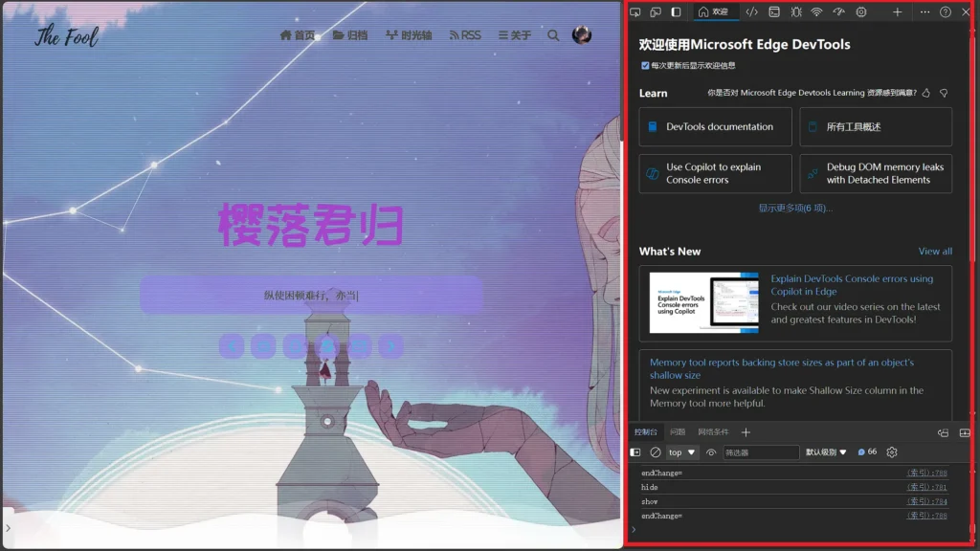Open the Console panel icon in toolbar
Screen dimensions: 980x551
pyautogui.click(x=774, y=11)
